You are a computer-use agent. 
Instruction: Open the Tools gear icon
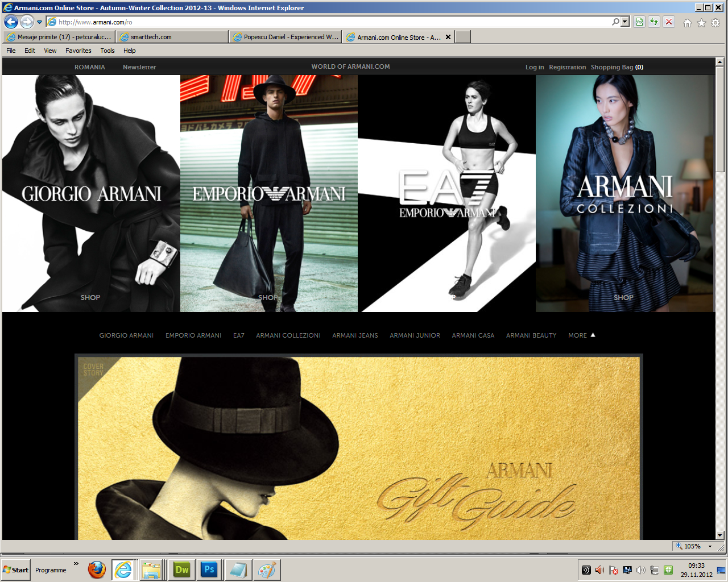click(715, 23)
